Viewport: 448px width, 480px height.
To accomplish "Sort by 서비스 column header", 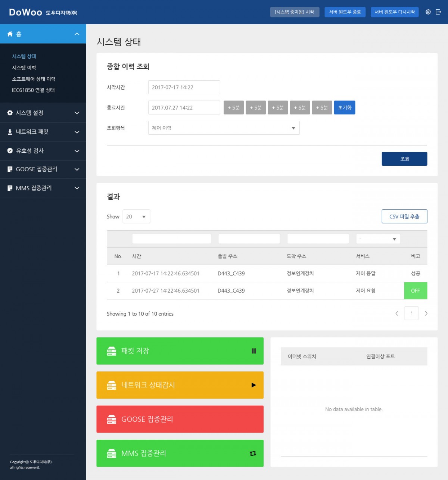I will [363, 256].
